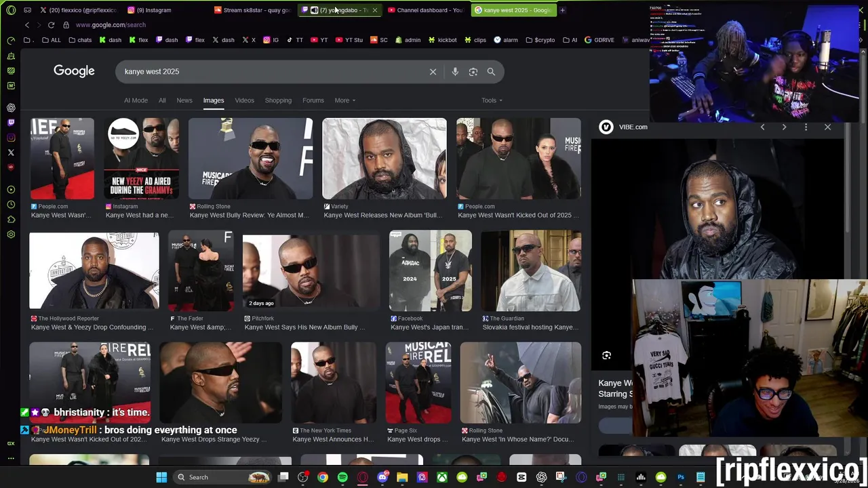
Task: Open Discord from the taskbar
Action: coord(382,477)
